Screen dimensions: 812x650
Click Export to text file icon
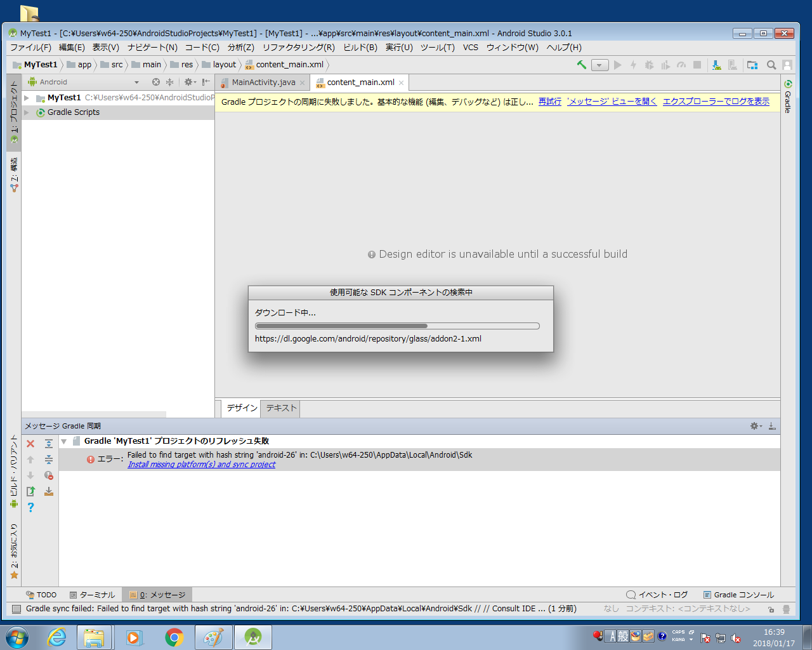click(30, 491)
